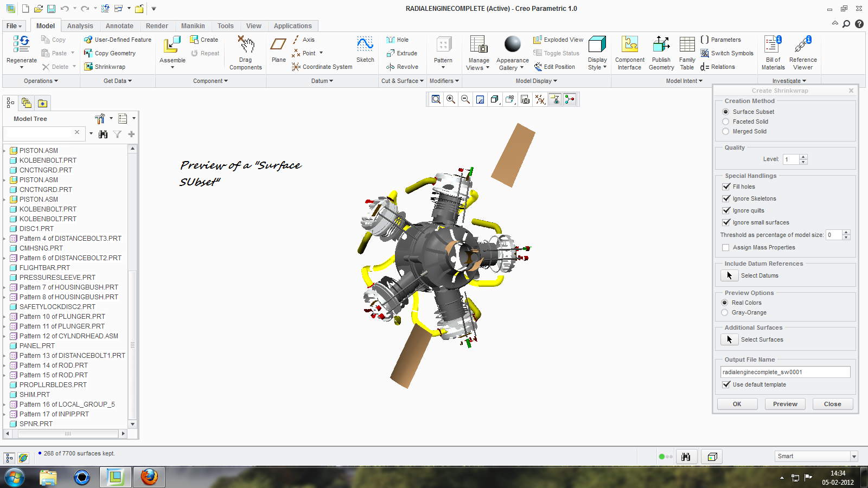Click the Create component tool
This screenshot has height=488, width=868.
pos(204,40)
